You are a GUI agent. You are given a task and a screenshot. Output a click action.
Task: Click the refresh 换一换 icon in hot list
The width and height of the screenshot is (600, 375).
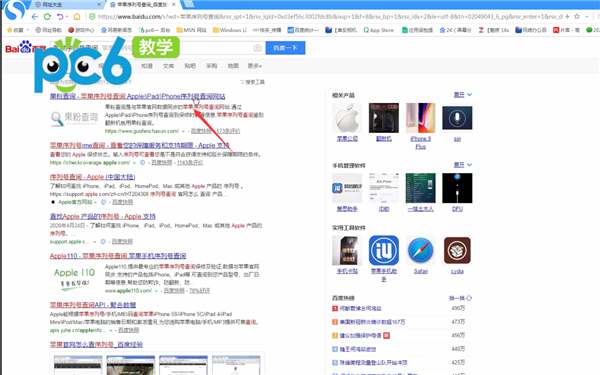(469, 298)
